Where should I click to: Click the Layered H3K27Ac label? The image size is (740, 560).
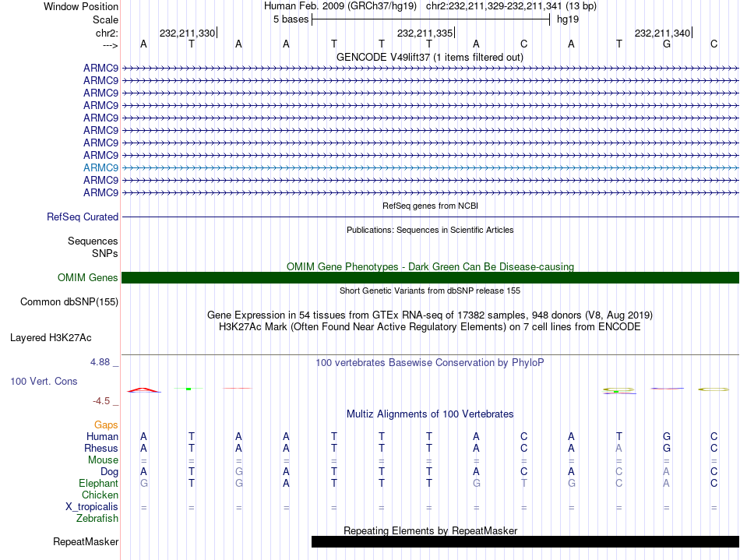click(x=51, y=338)
